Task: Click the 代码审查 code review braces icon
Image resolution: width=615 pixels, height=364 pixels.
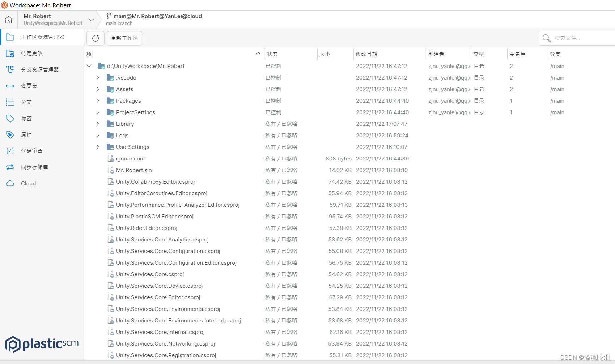Action: 10,151
